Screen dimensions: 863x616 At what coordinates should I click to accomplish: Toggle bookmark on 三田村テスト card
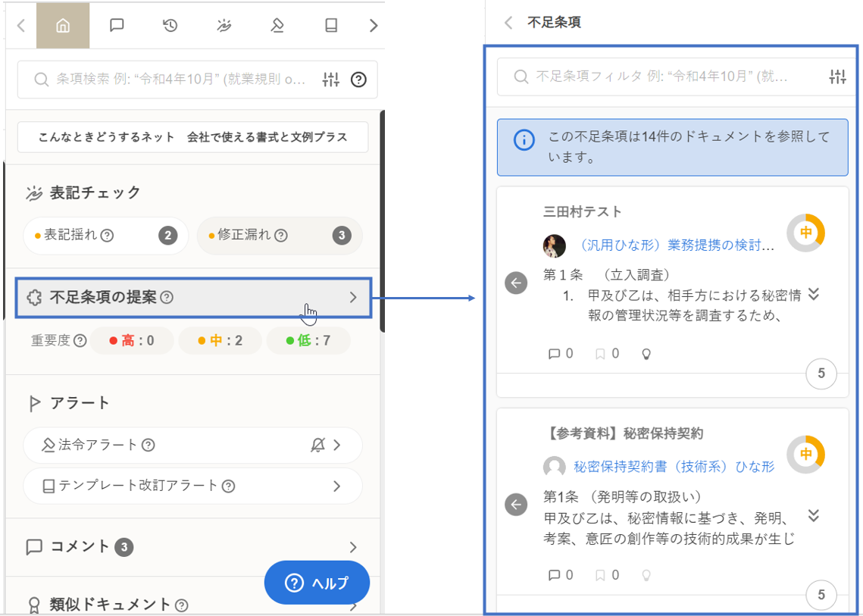[x=600, y=353]
